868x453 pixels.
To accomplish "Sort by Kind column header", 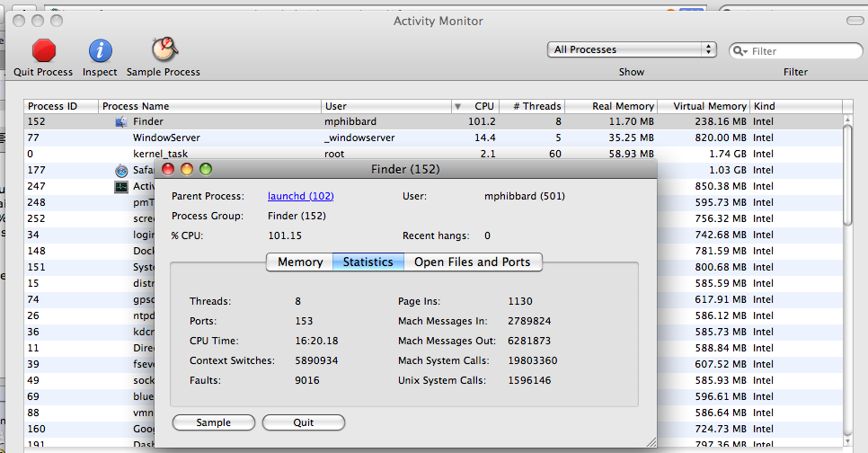I will point(796,106).
